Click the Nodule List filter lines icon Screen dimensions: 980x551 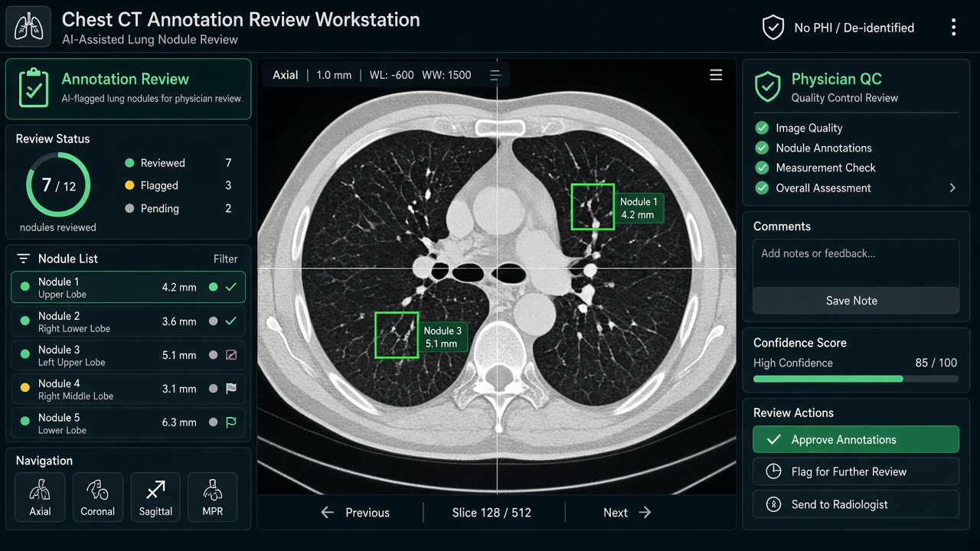(24, 259)
